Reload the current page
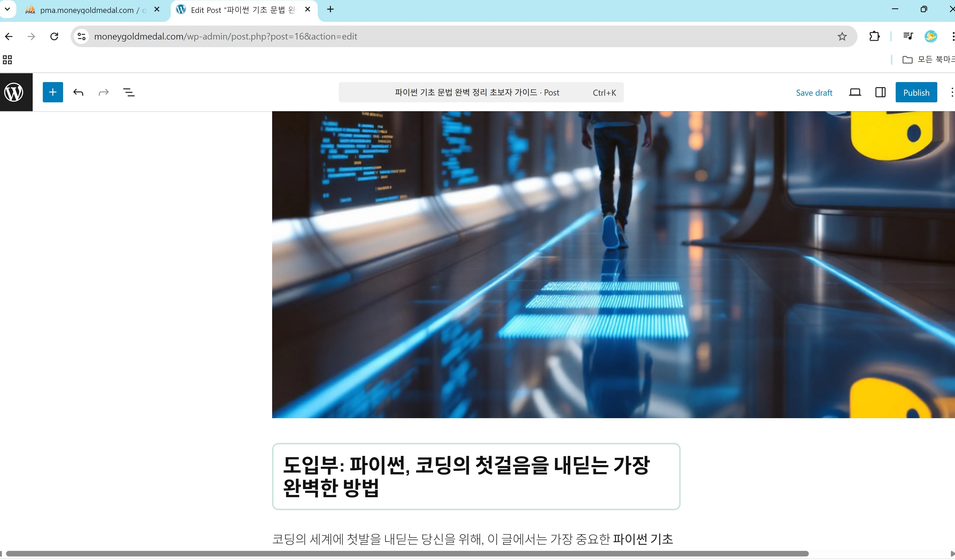The image size is (955, 560). pos(54,36)
